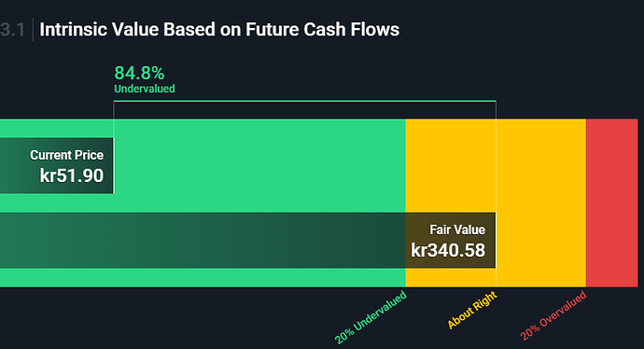Click the thin green strip below fair value bar
The width and height of the screenshot is (644, 349).
(203, 277)
